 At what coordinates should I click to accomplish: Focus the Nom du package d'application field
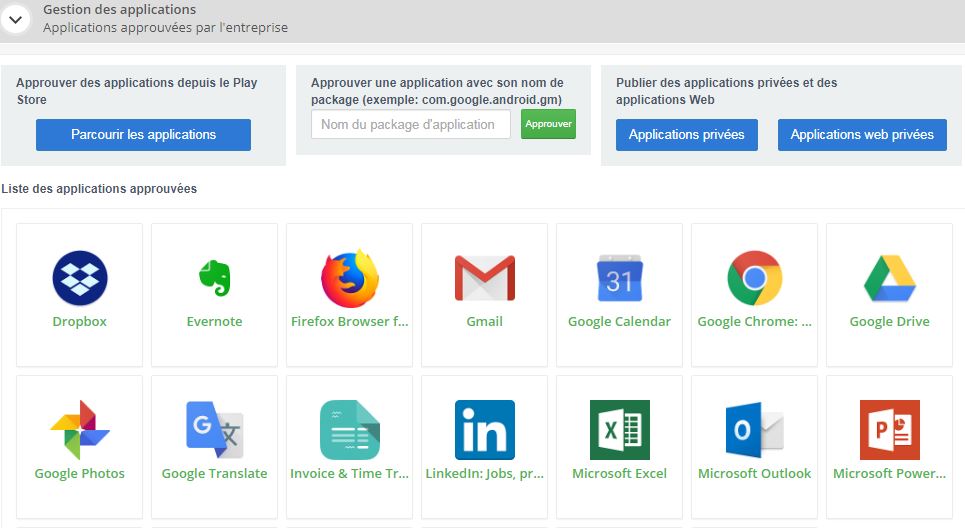point(410,124)
